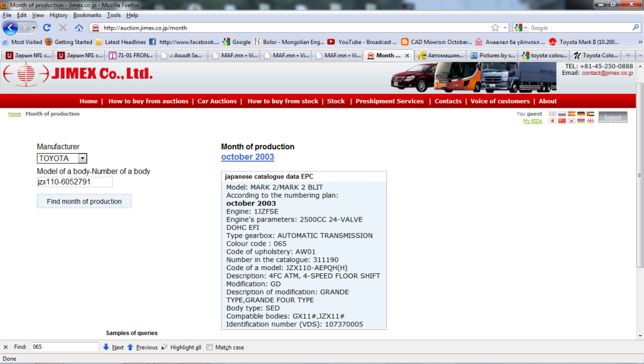Bookmark this page with the star icon
Screen dimensions: 644x364
point(496,28)
